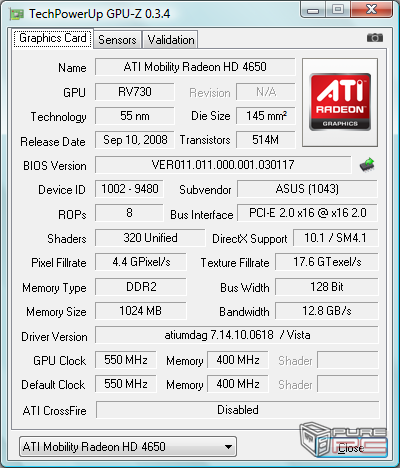The image size is (400, 468).
Task: Click the Name field showing ATI Mobility Radeon
Action: pos(195,67)
